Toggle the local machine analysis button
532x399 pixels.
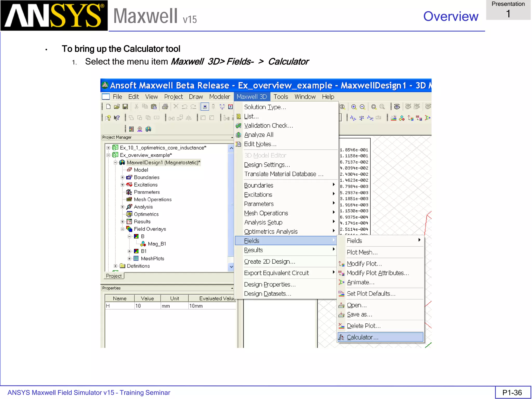click(205, 107)
